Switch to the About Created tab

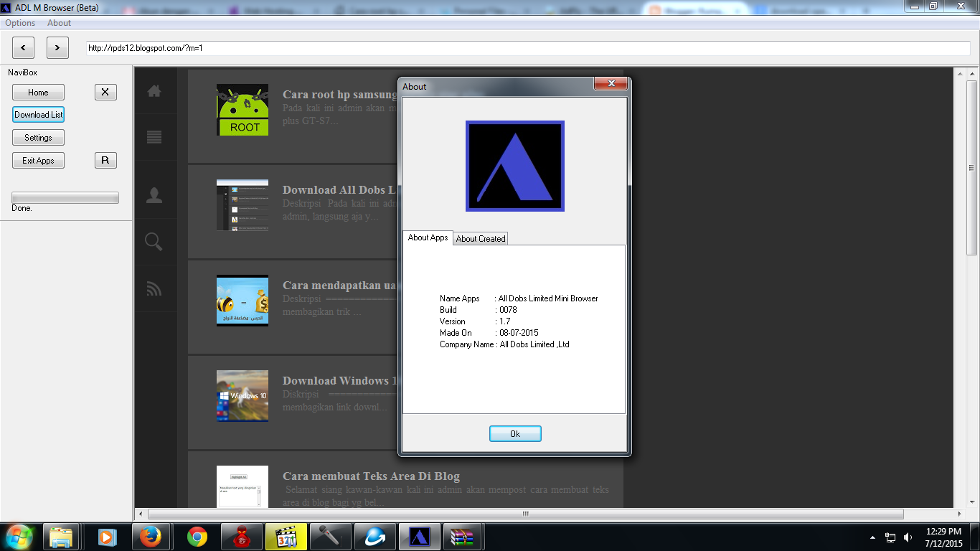point(481,239)
